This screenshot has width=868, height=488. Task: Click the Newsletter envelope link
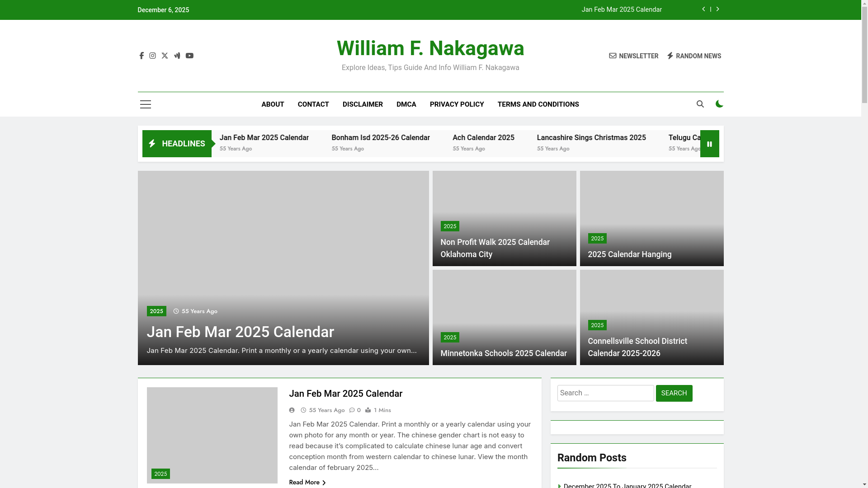pyautogui.click(x=633, y=56)
